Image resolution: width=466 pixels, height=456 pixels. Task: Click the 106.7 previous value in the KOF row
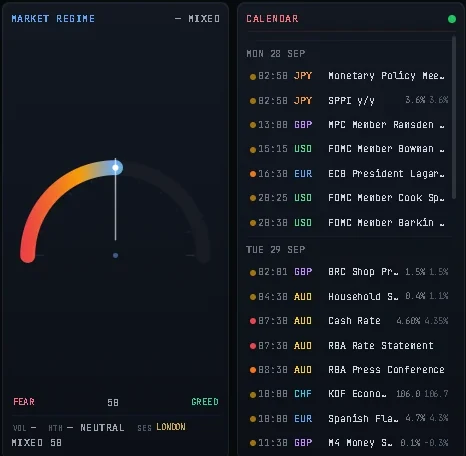(x=436, y=394)
